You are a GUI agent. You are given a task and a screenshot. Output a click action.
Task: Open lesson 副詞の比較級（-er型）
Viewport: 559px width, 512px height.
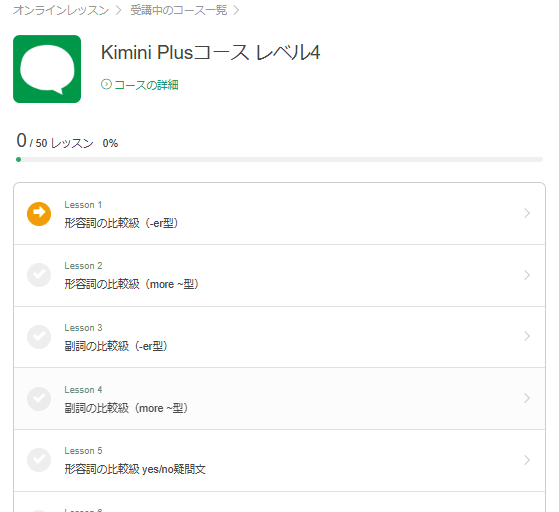pos(116,346)
